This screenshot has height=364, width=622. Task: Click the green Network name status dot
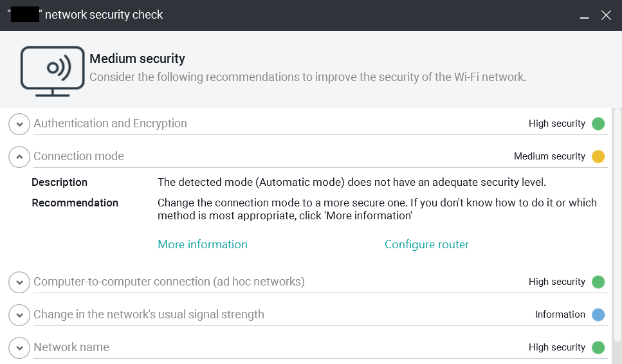point(598,347)
